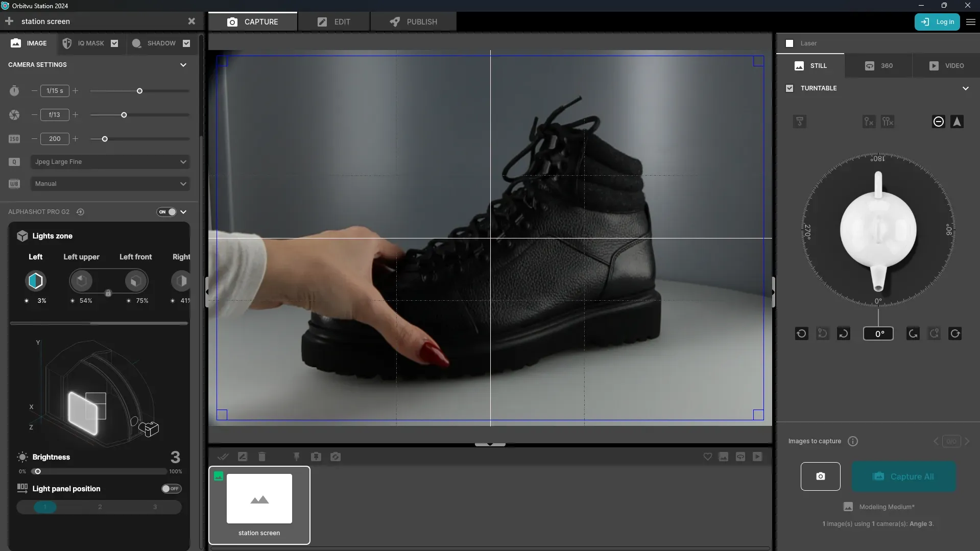Image resolution: width=980 pixels, height=551 pixels.
Task: Select the pin image icon in the toolbar
Action: [x=297, y=457]
